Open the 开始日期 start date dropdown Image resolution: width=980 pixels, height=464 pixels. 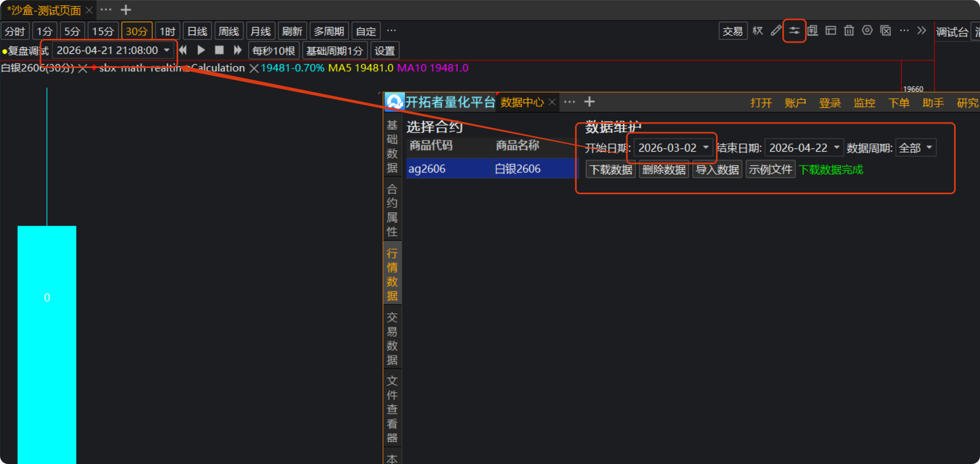[x=705, y=148]
